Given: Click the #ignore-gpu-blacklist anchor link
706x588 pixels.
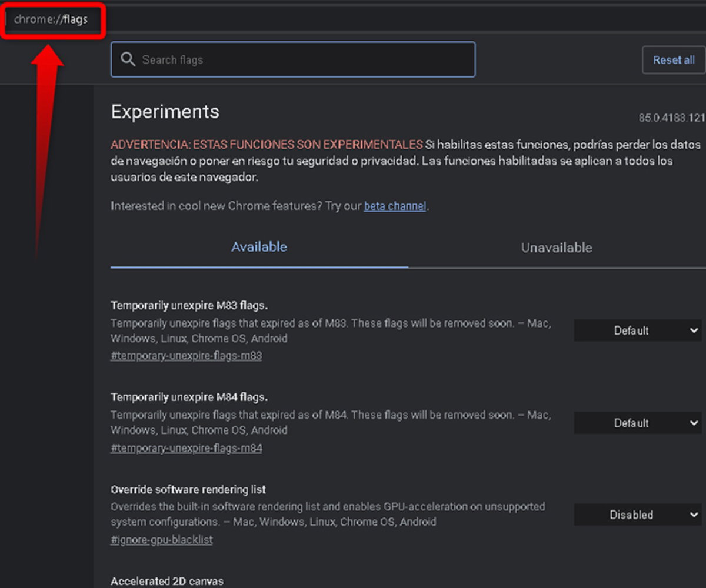Looking at the screenshot, I should pos(162,540).
